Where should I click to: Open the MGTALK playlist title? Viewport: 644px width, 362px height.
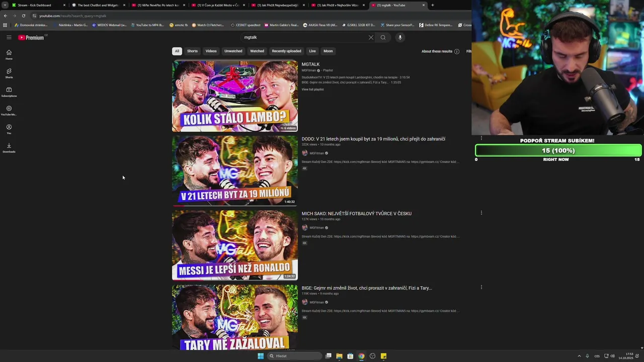310,64
